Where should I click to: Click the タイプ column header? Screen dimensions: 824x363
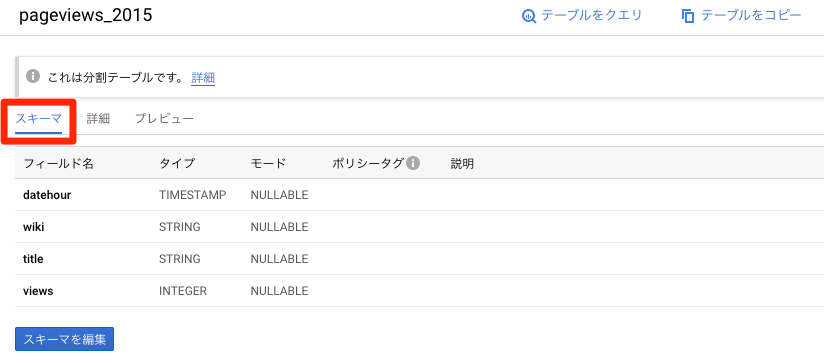click(177, 163)
